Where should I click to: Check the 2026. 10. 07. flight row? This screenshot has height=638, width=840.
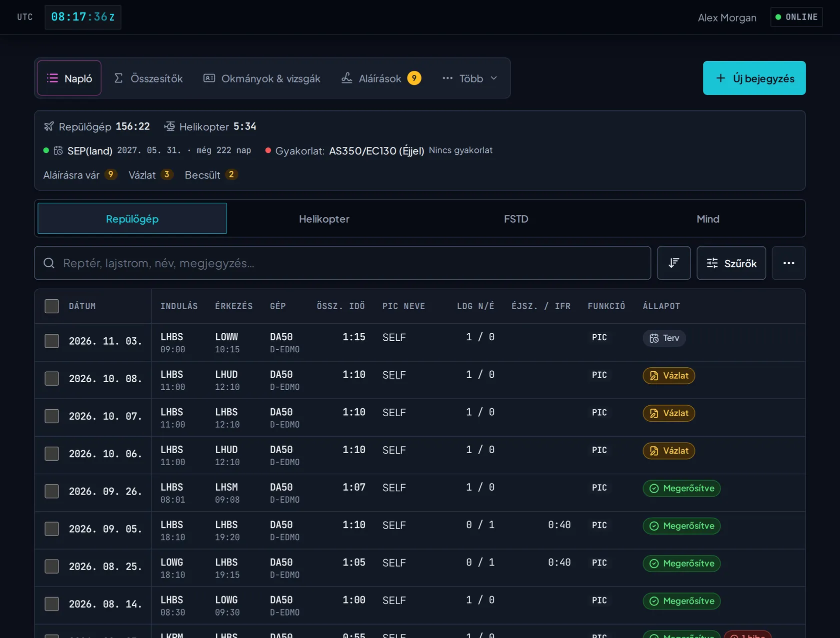(51, 416)
